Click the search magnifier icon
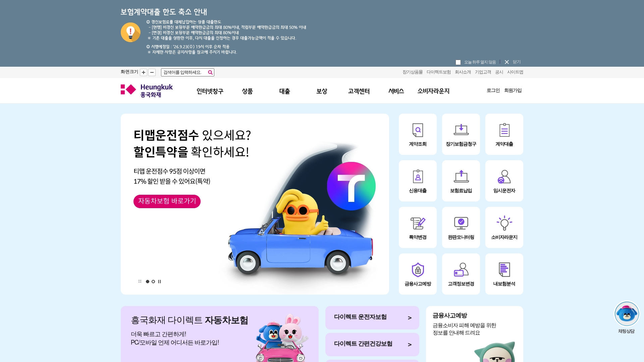 click(x=210, y=72)
